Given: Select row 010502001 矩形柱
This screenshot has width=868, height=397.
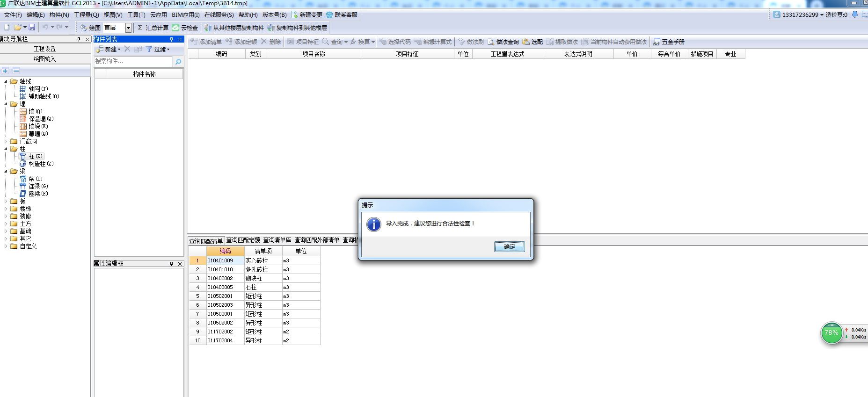Looking at the screenshot, I should click(x=255, y=296).
